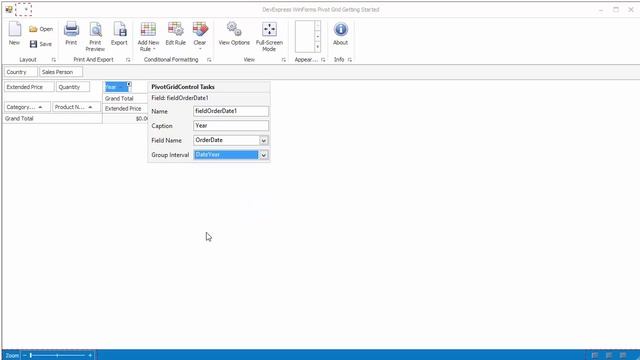The width and height of the screenshot is (640, 360).
Task: Expand the appearance gallery dropdown
Action: pos(318,47)
